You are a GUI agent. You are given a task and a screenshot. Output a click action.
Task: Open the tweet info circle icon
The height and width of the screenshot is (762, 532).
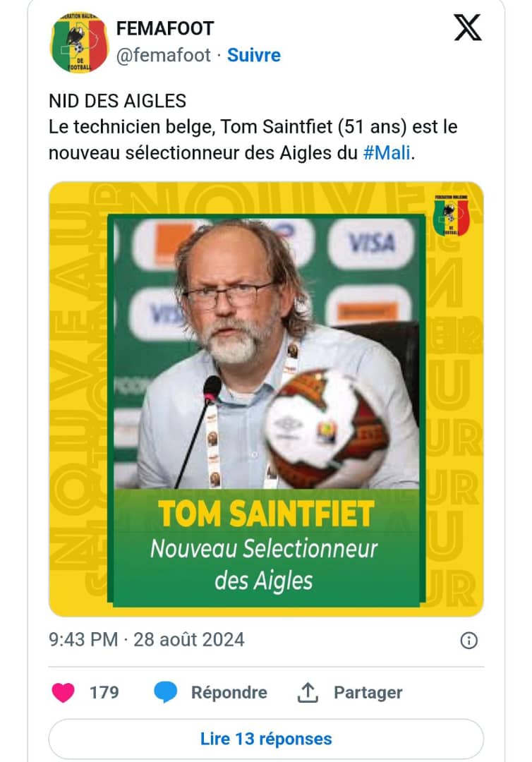click(x=468, y=641)
